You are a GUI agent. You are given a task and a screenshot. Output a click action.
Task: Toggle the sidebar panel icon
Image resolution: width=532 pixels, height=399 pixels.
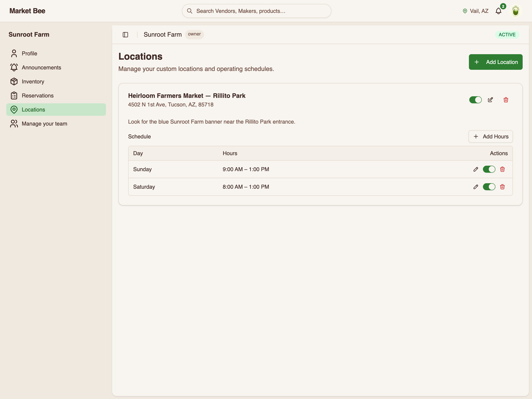pyautogui.click(x=125, y=35)
